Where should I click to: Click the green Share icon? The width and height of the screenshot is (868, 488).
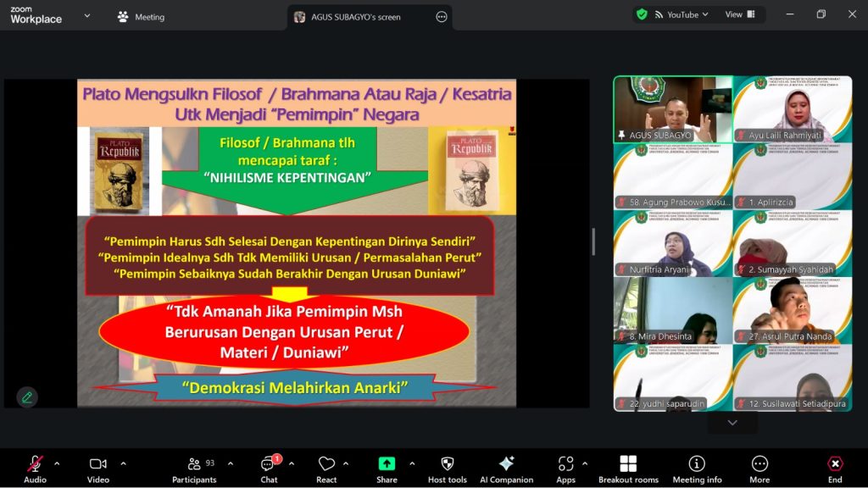(x=386, y=465)
